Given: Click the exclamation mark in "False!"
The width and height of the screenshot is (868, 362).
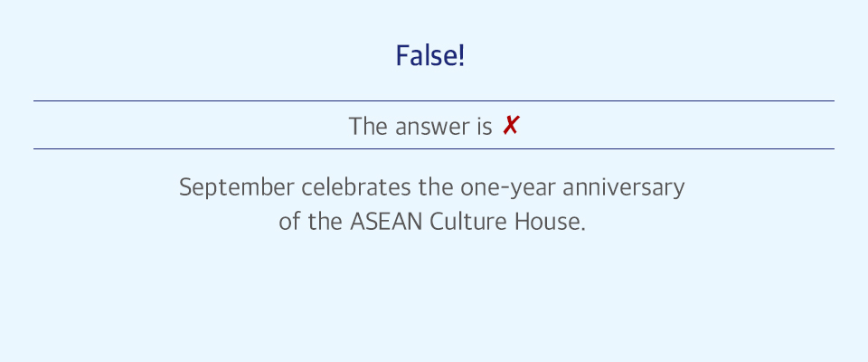Looking at the screenshot, I should click(461, 56).
